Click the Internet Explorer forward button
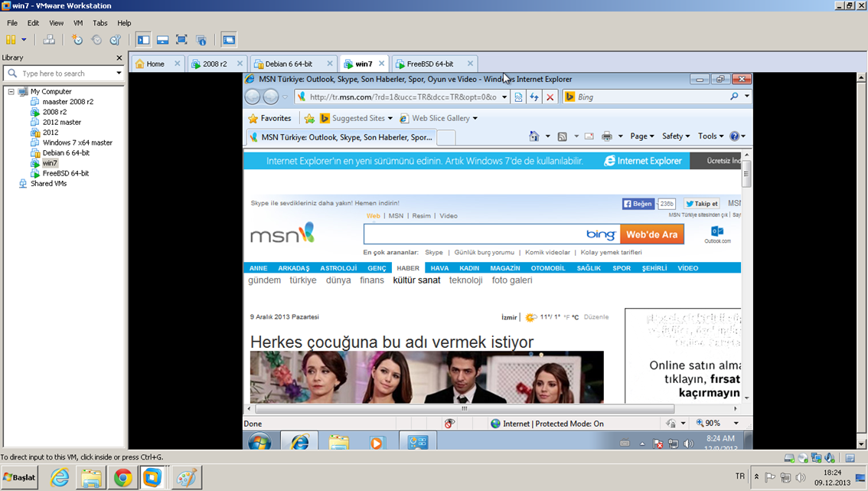Screen dimensions: 868x491 pos(271,97)
